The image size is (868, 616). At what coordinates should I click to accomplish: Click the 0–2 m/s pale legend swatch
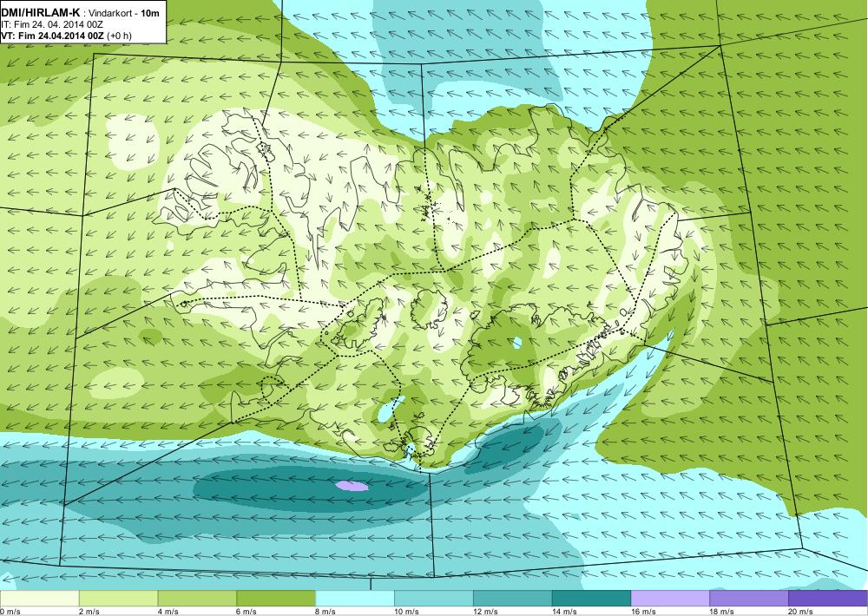(x=40, y=599)
